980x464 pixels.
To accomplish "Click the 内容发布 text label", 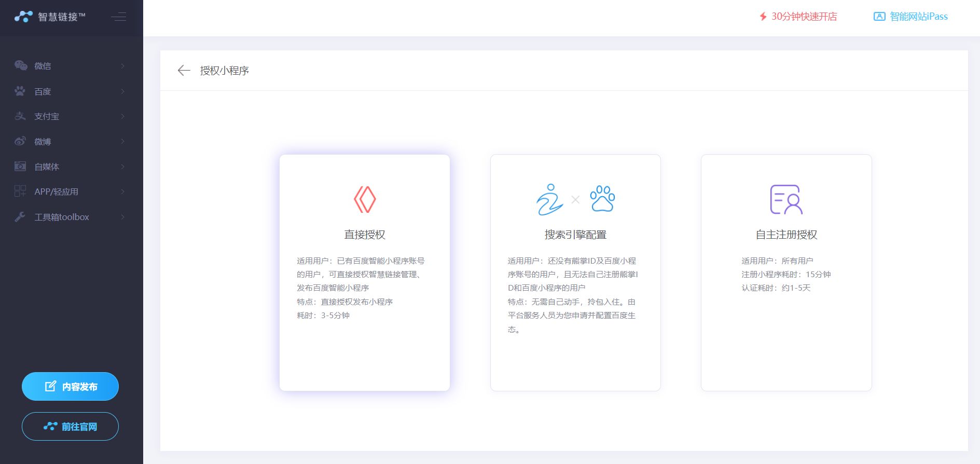I will 80,387.
